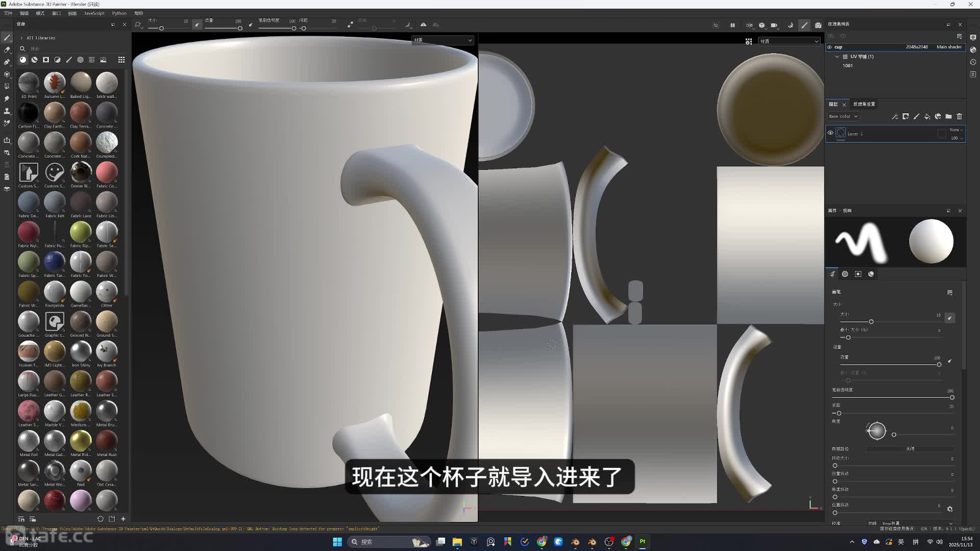Toggle visibility of the cup texture set
The width and height of the screenshot is (980, 551).
tap(829, 47)
